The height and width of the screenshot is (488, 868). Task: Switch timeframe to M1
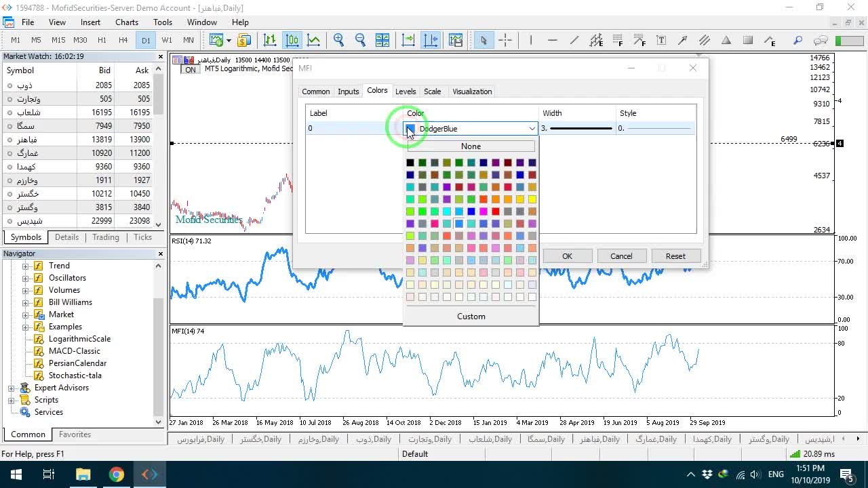(x=16, y=40)
